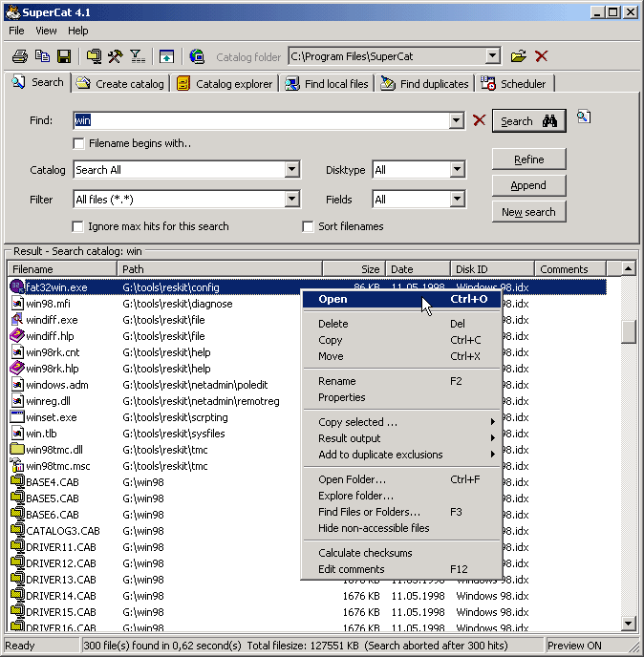The height and width of the screenshot is (657, 644).
Task: Choose Open Folder menu entry
Action: click(401, 479)
